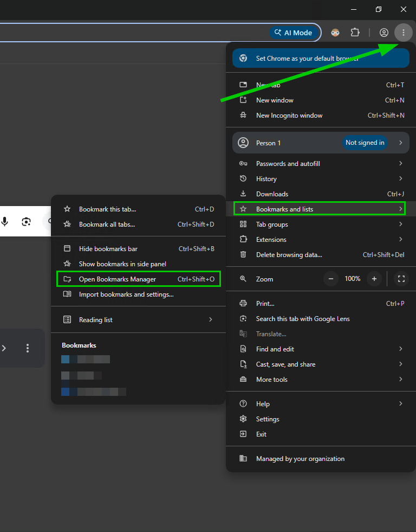Click the Help question mark icon
The image size is (416, 532).
[x=243, y=403]
